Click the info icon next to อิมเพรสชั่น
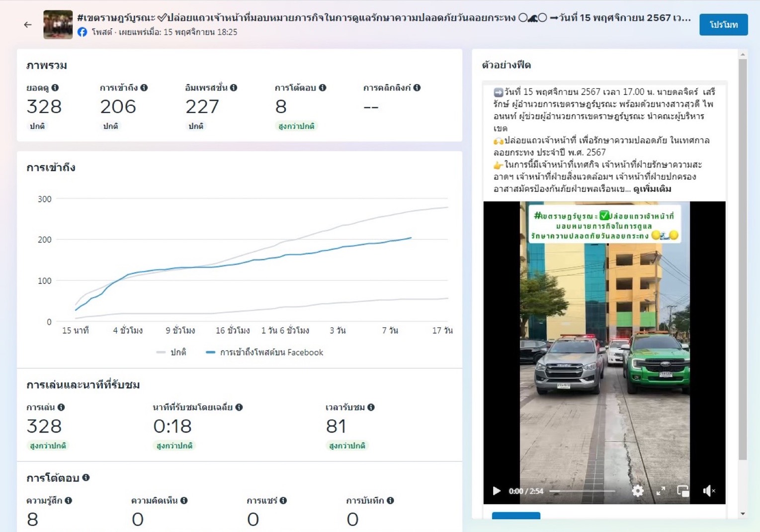This screenshot has height=532, width=760. 234,88
